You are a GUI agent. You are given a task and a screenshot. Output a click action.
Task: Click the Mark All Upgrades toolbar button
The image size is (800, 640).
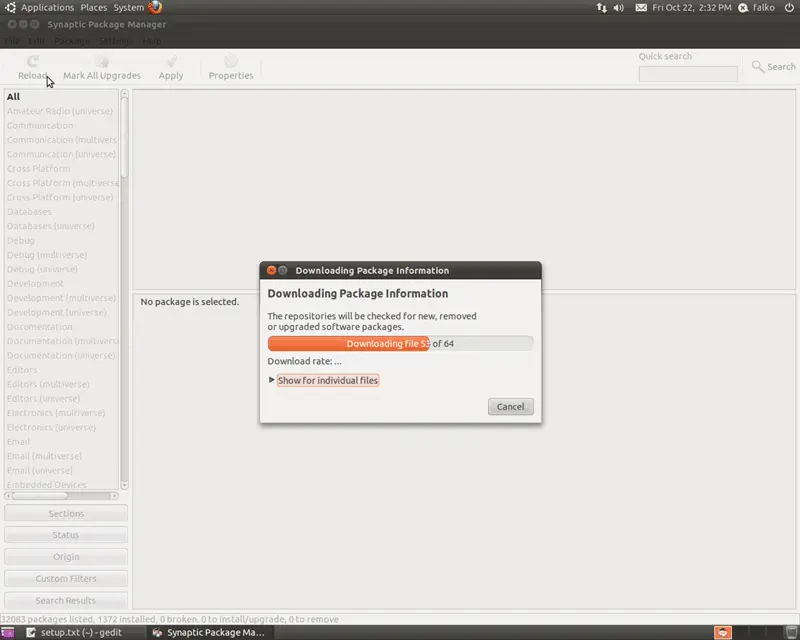tap(102, 68)
